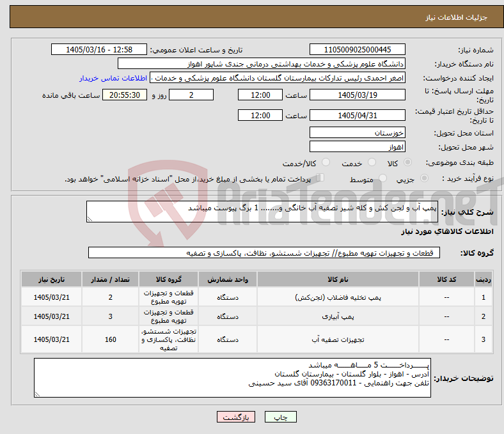504x434 pixels.
Task: Click the بازگشت (back) button
Action: pos(236,417)
